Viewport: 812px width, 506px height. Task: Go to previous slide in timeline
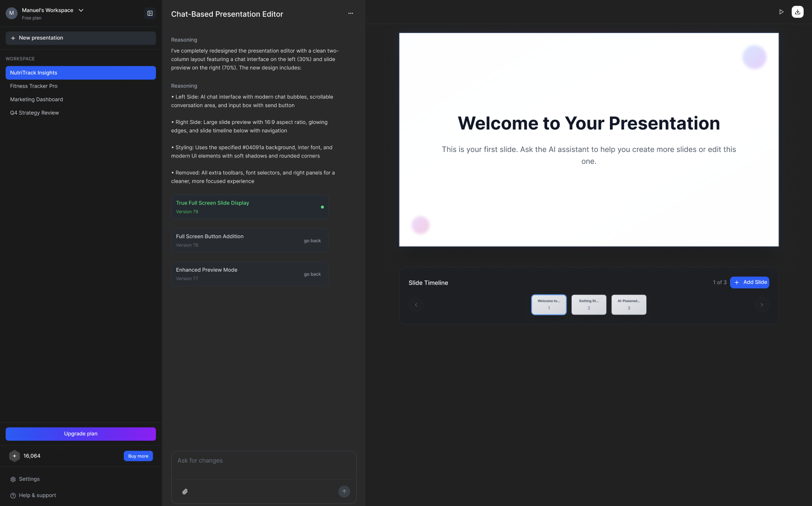(416, 305)
